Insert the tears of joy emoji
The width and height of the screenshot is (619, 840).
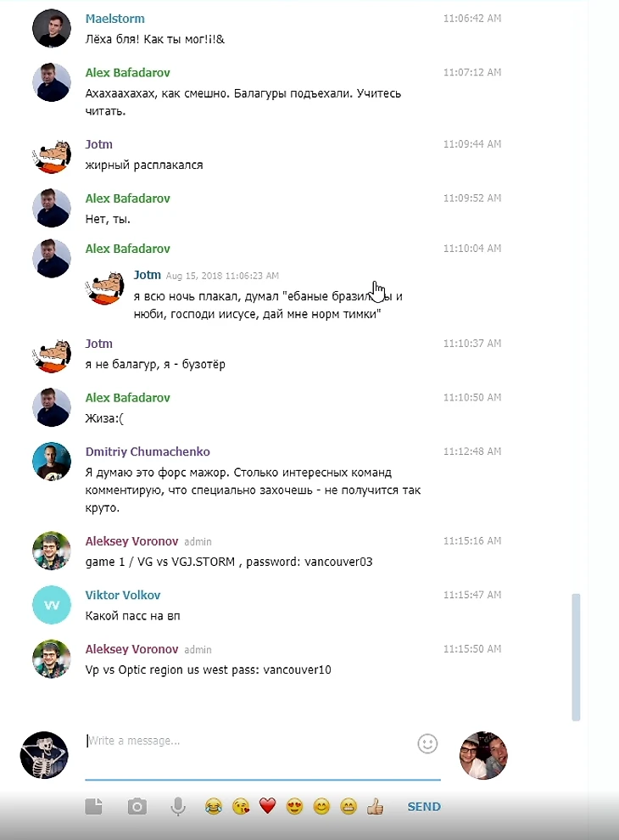pos(214,806)
